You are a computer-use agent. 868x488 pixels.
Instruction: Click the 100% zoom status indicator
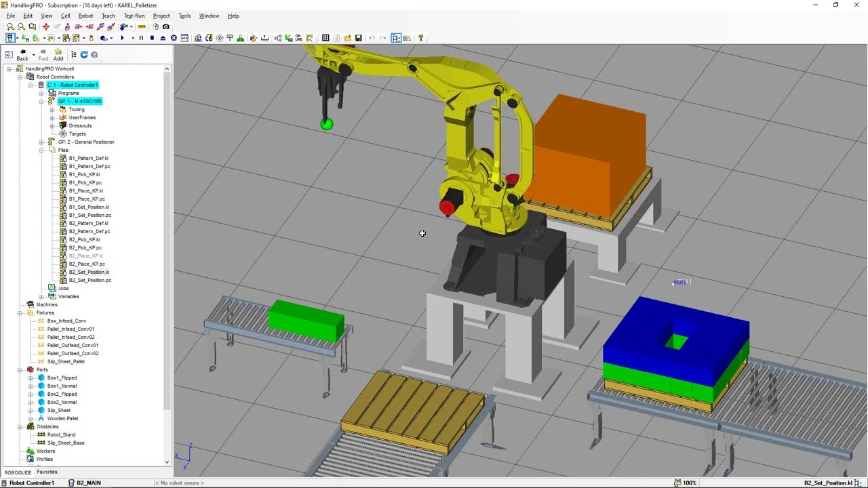(x=685, y=483)
